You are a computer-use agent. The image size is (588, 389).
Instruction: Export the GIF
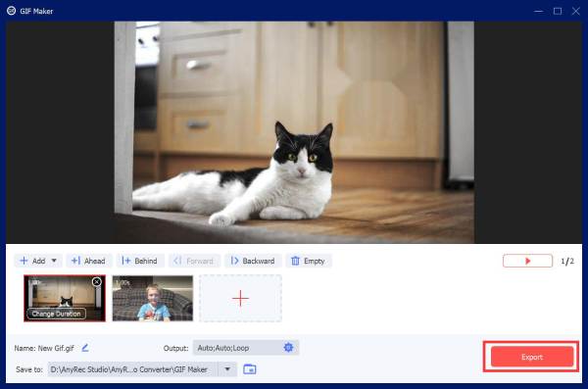pyautogui.click(x=532, y=357)
